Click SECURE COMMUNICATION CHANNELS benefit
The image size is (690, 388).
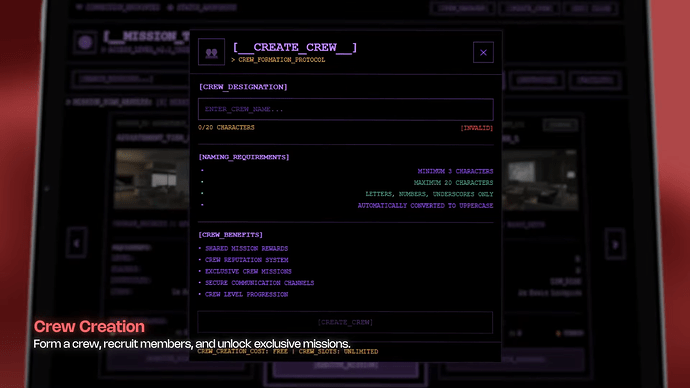click(260, 283)
